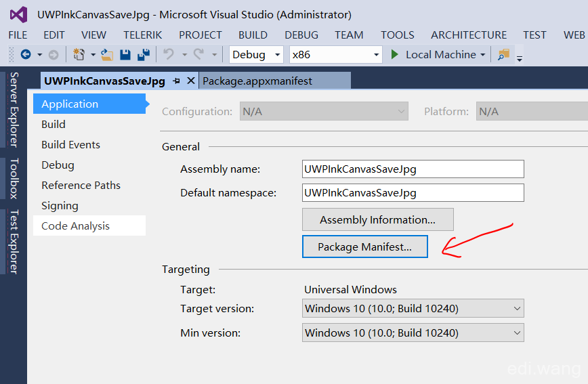
Task: Open the WEB menu
Action: tap(574, 35)
